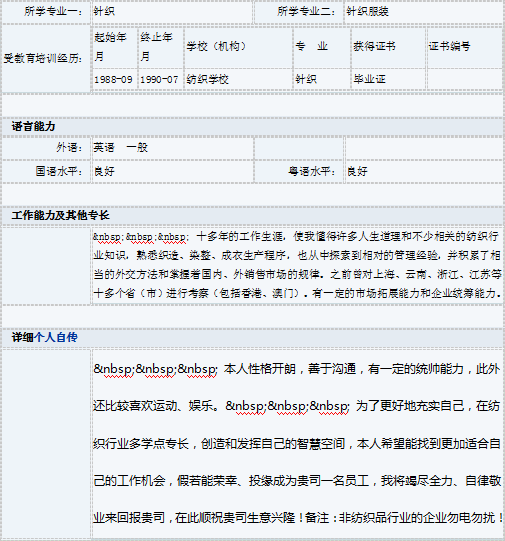The width and height of the screenshot is (505, 541).
Task: Click the 英语 一般 foreign language value
Action: tap(120, 148)
